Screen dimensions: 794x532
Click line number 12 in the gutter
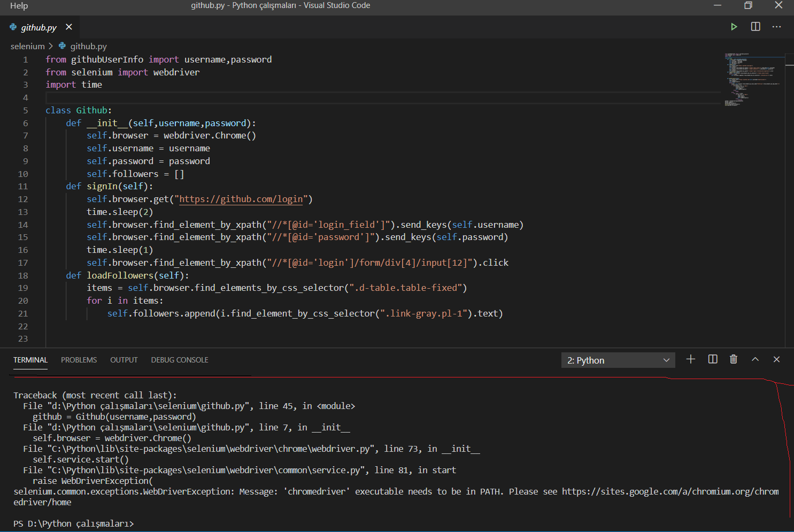[23, 199]
